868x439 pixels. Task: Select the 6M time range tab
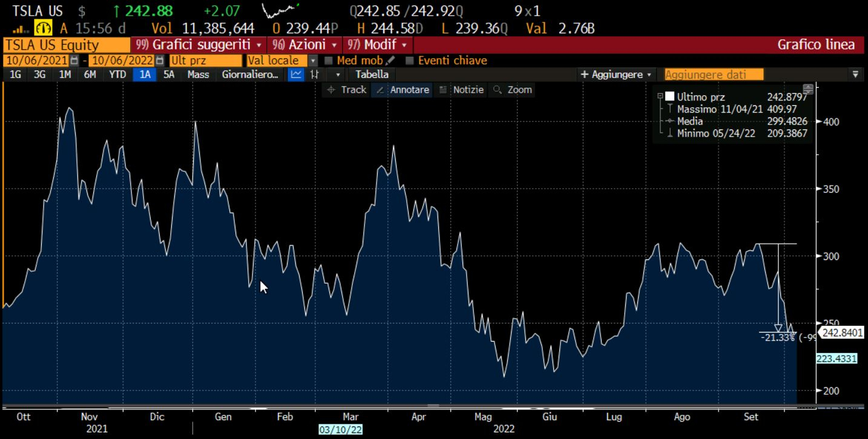pos(90,74)
